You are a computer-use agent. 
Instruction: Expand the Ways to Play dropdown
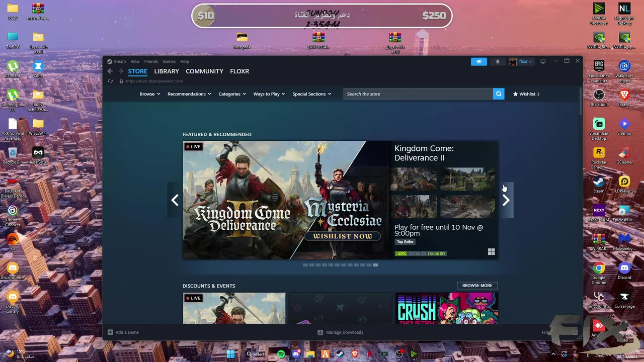(x=269, y=94)
